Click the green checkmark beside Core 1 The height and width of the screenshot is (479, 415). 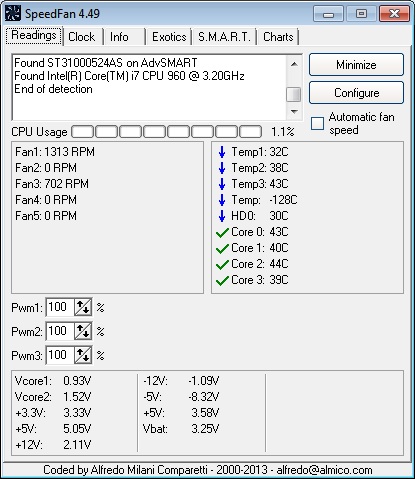pos(222,249)
